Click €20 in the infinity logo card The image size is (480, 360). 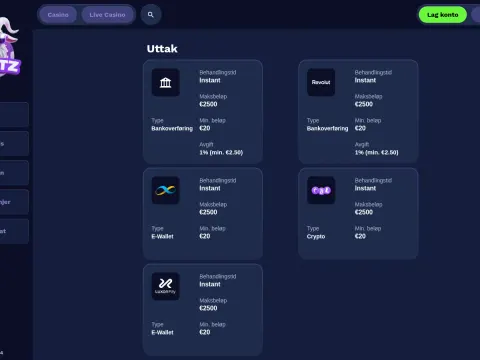[x=205, y=236]
